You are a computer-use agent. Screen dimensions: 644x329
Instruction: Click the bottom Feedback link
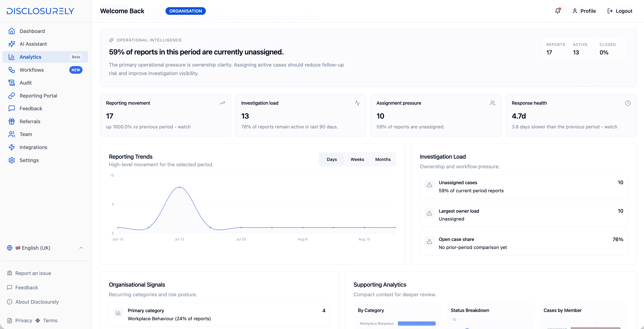[x=23, y=288]
